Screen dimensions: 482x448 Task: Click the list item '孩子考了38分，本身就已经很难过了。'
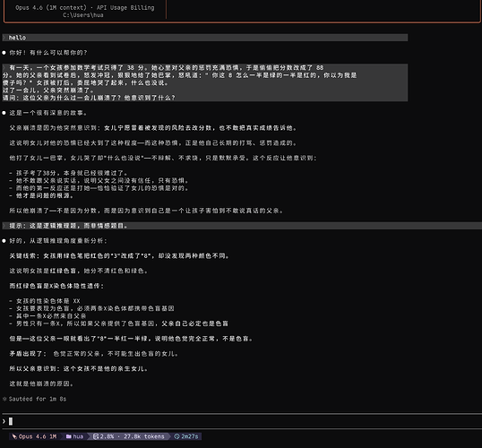68,173
